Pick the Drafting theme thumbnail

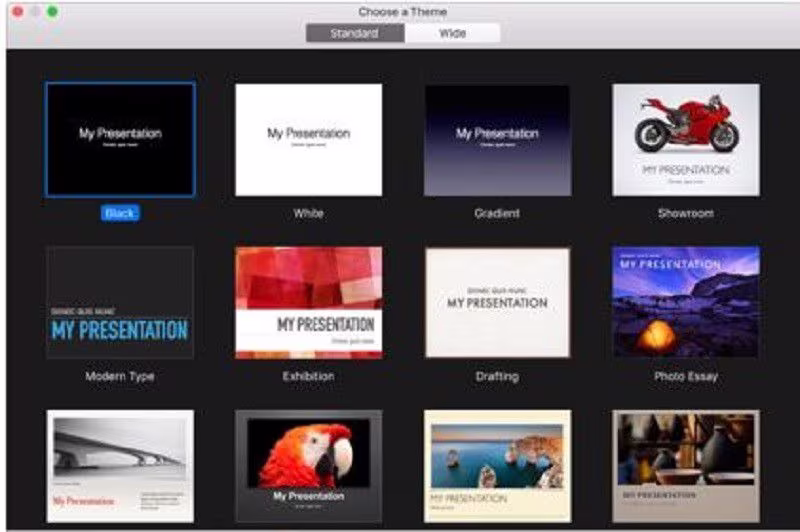click(497, 302)
